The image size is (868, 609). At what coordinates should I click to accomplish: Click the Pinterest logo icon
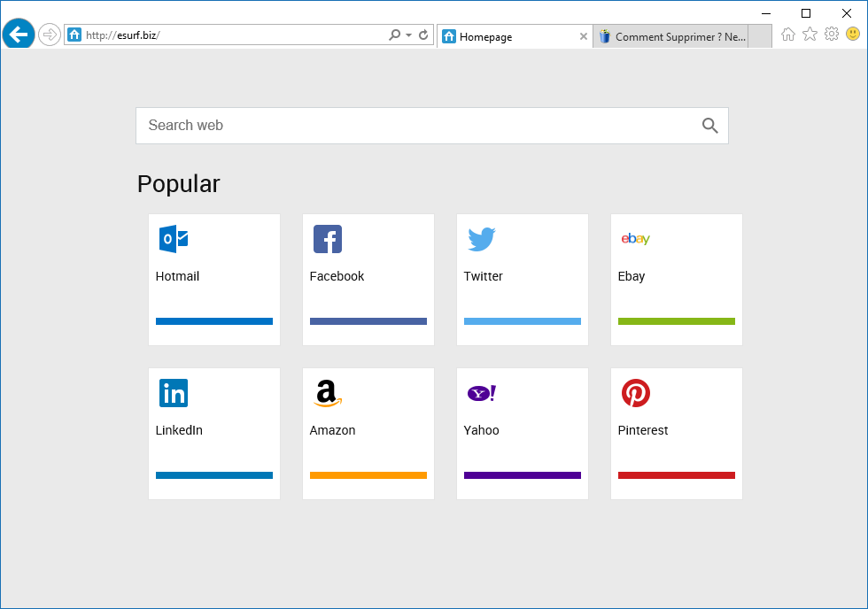click(636, 393)
